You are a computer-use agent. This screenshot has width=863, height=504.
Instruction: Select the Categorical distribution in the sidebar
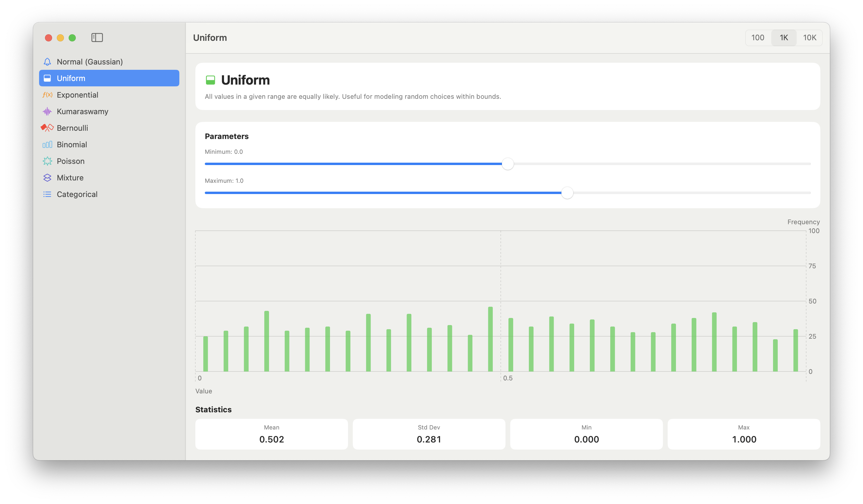point(77,194)
